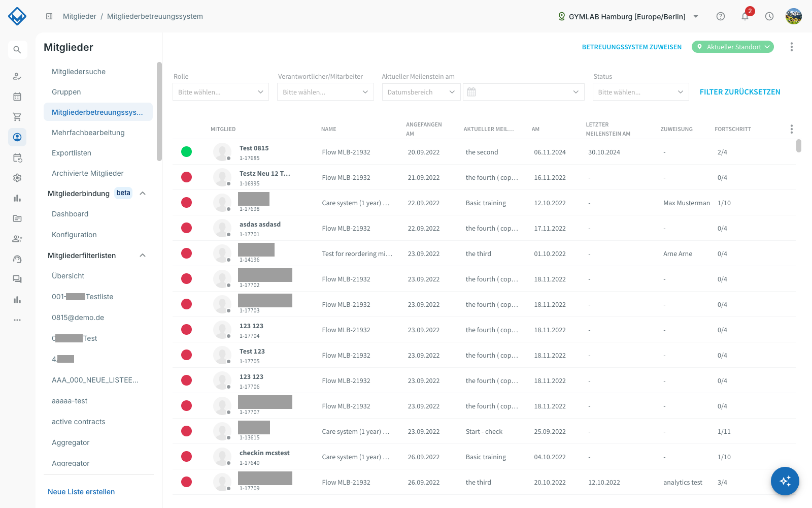
Task: Click the app logo in top-left corner
Action: click(17, 16)
